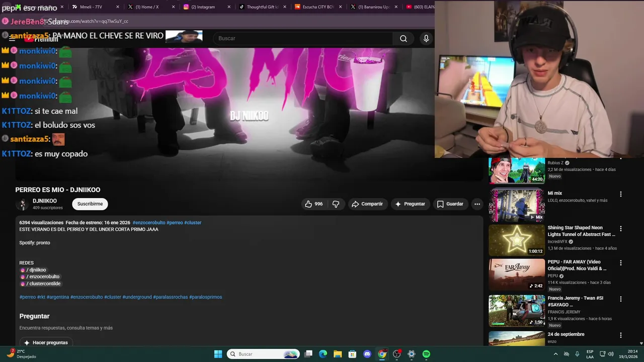644x362 pixels.
Task: Open #paralosprimos hashtag in description
Action: [205, 297]
